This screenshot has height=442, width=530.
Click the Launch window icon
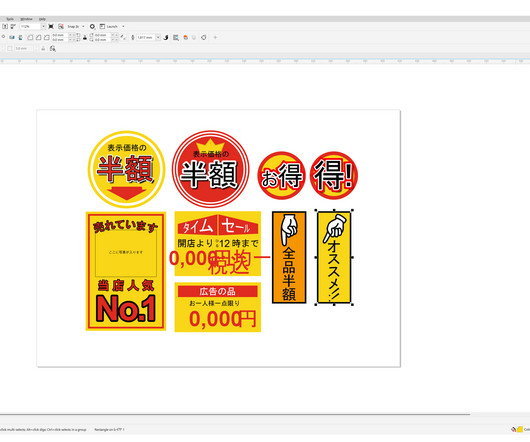(102, 26)
